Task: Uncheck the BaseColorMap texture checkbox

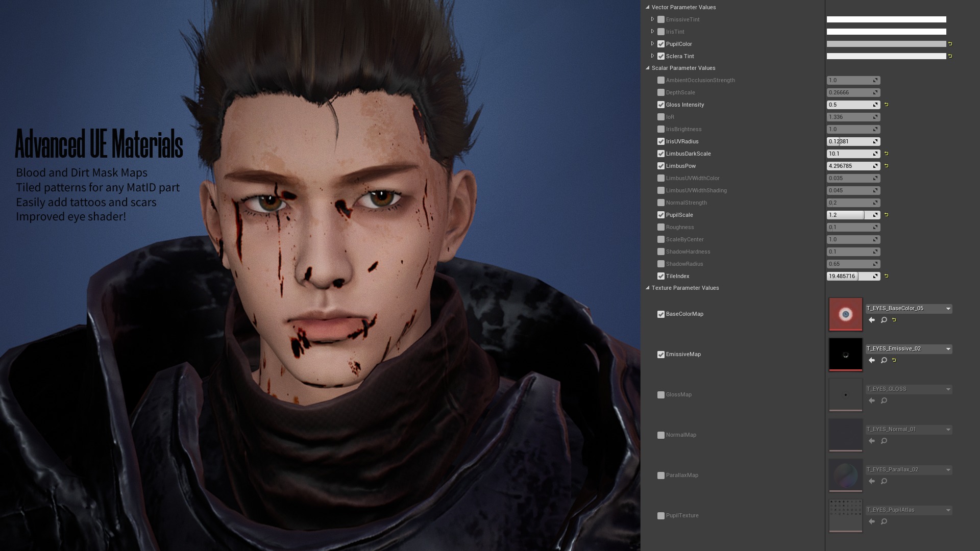Action: tap(661, 314)
